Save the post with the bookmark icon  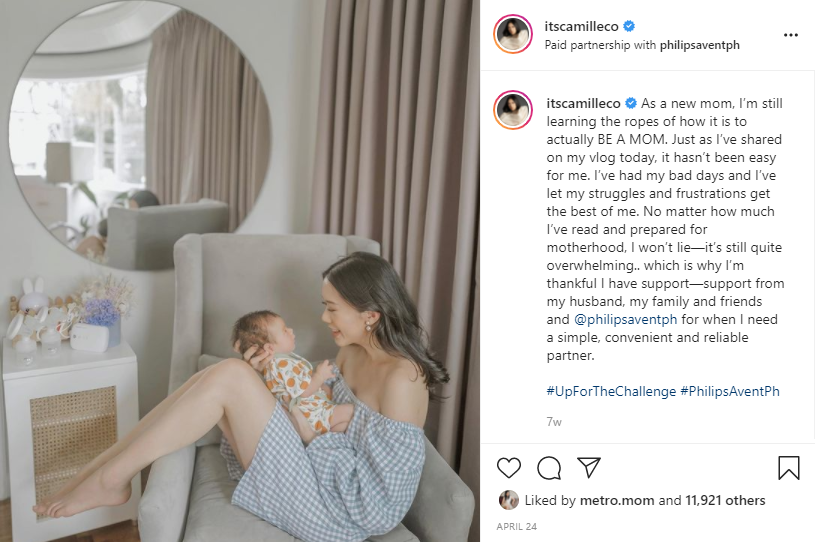click(x=788, y=467)
